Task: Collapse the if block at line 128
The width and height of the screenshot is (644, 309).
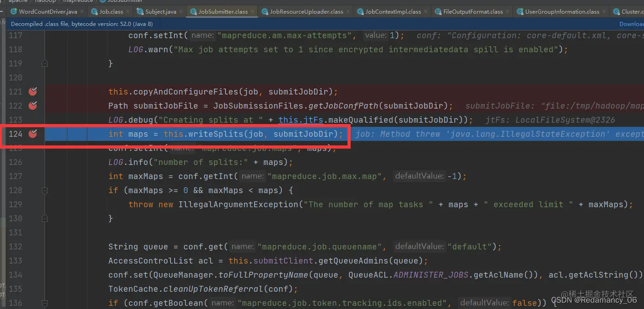Action: (45, 190)
